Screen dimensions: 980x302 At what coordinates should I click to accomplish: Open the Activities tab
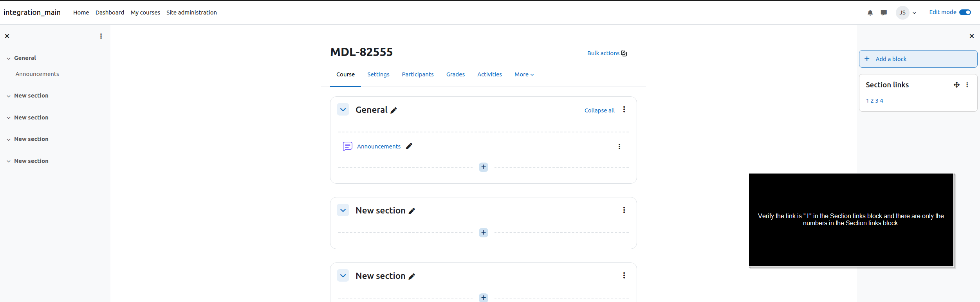click(x=489, y=74)
